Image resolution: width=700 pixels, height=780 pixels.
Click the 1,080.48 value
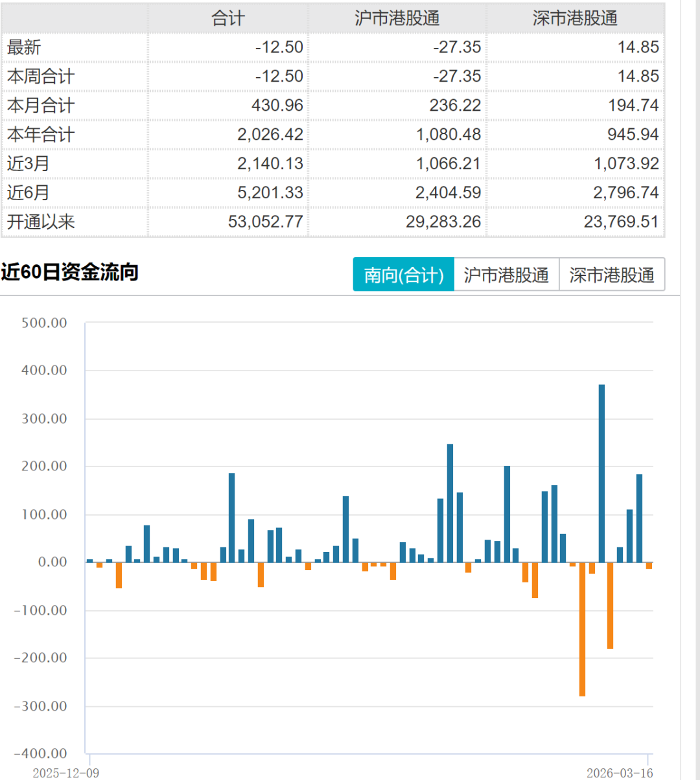[x=449, y=135]
